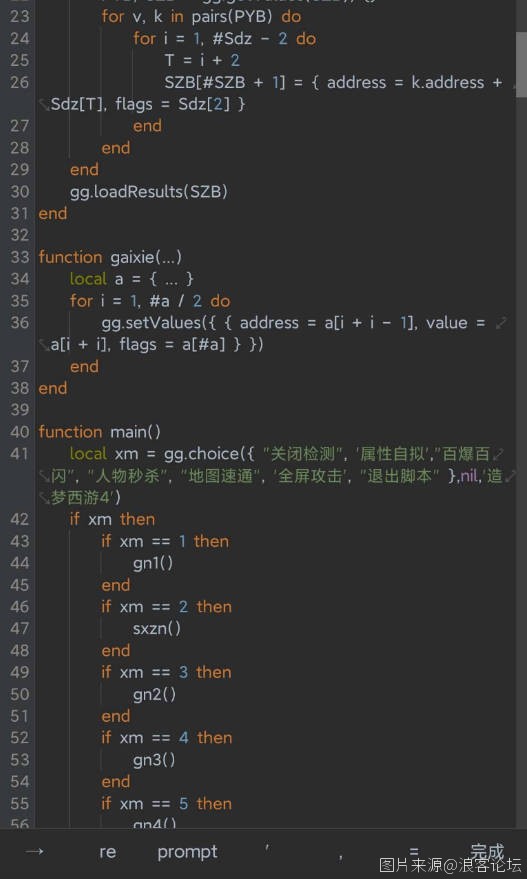
Task: Tap the "关闭检测" string
Action: (302, 454)
